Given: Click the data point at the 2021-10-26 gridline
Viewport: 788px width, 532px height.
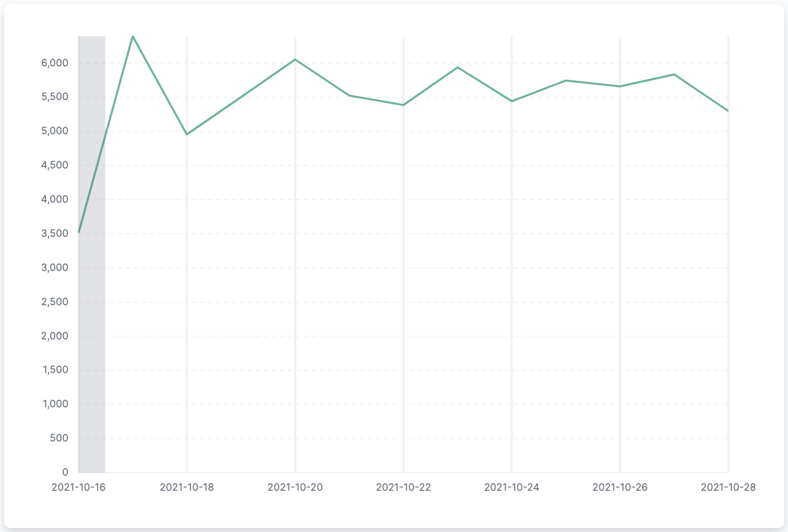Looking at the screenshot, I should tap(620, 86).
